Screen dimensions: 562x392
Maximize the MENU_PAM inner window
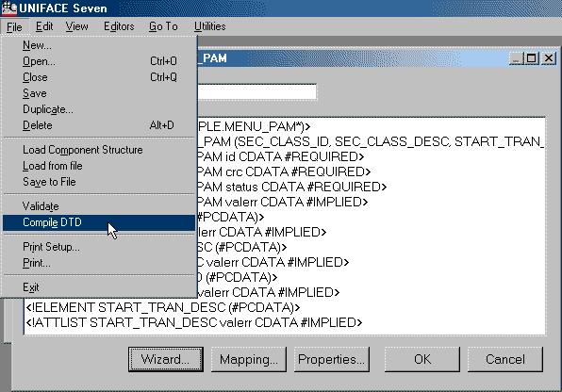pyautogui.click(x=532, y=58)
